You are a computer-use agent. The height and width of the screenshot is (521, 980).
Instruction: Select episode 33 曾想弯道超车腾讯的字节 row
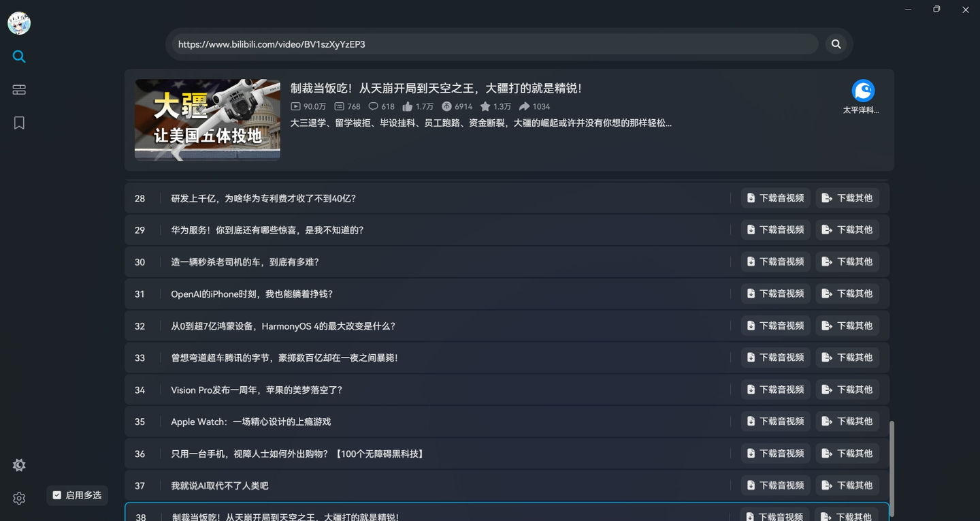(x=408, y=357)
